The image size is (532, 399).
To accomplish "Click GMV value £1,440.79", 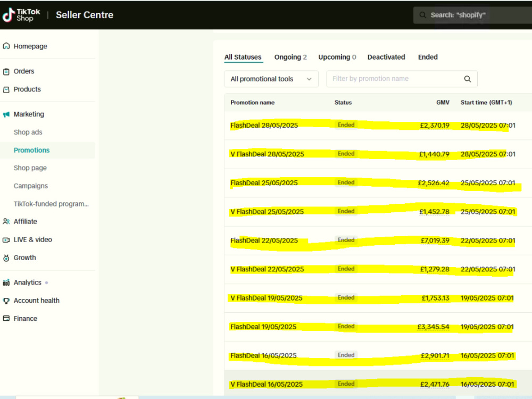I will coord(434,154).
